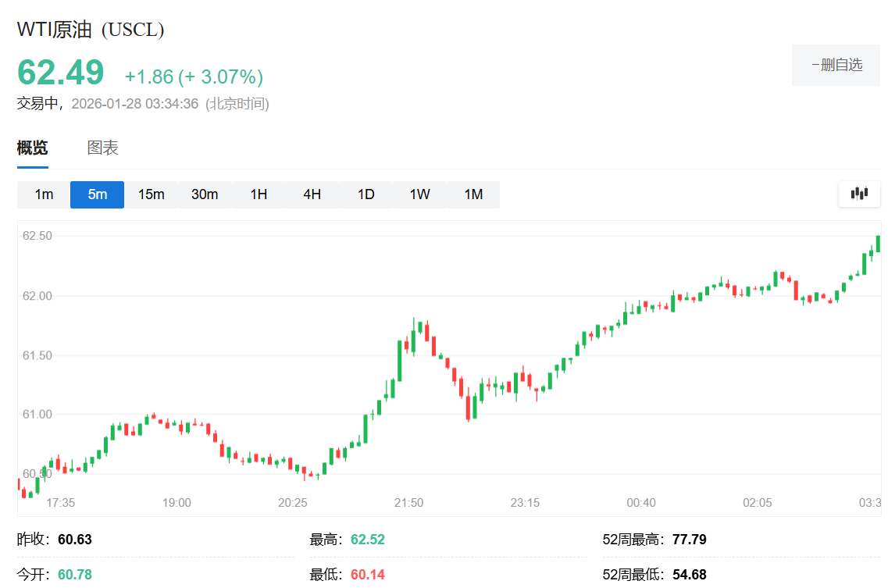Select the 1M monthly timeframe
Image resolution: width=895 pixels, height=588 pixels.
pyautogui.click(x=472, y=194)
